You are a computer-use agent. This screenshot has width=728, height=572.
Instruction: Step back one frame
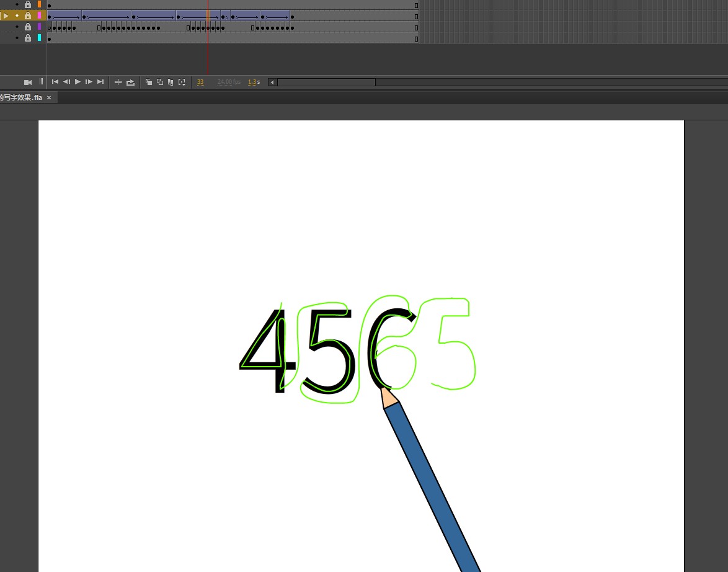point(66,82)
